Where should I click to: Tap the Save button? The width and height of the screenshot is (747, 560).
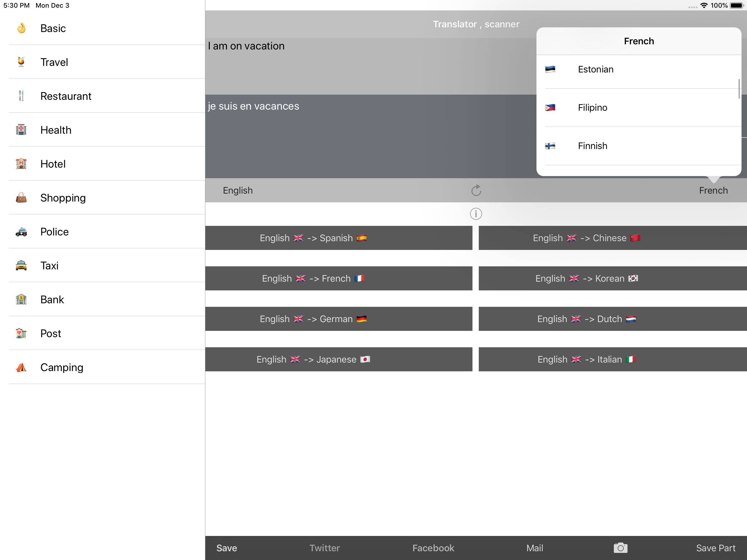coord(227,548)
